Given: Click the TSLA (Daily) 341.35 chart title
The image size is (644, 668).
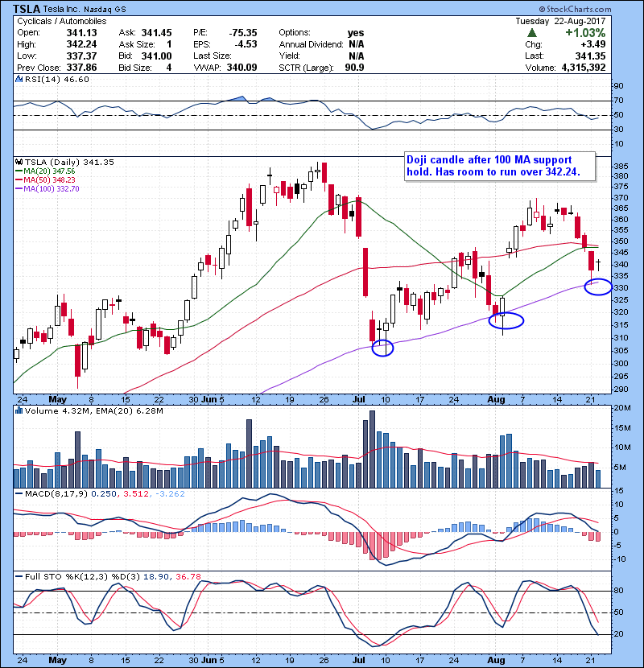Looking at the screenshot, I should [69, 162].
